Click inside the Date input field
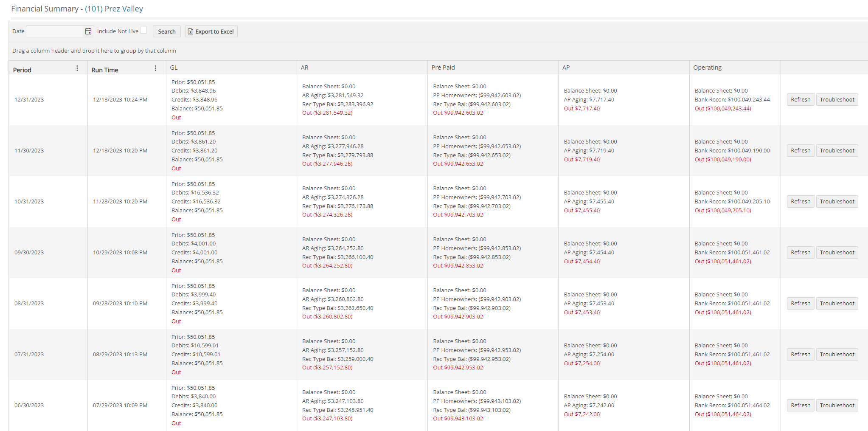Image resolution: width=868 pixels, height=431 pixels. (x=54, y=31)
